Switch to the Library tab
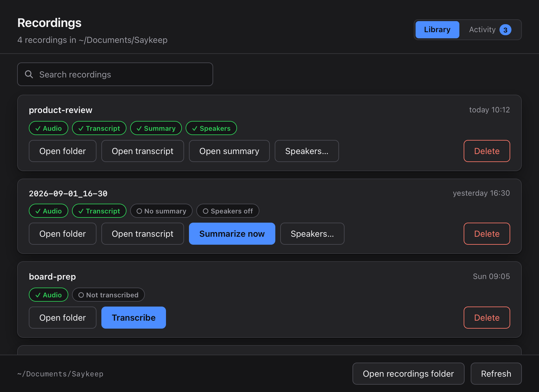This screenshot has height=392, width=539. 437,30
